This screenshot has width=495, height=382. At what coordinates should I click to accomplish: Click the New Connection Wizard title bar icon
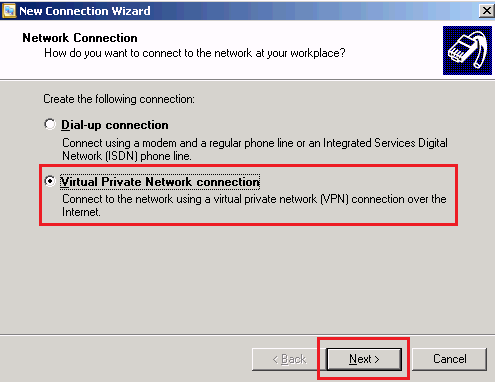9,10
